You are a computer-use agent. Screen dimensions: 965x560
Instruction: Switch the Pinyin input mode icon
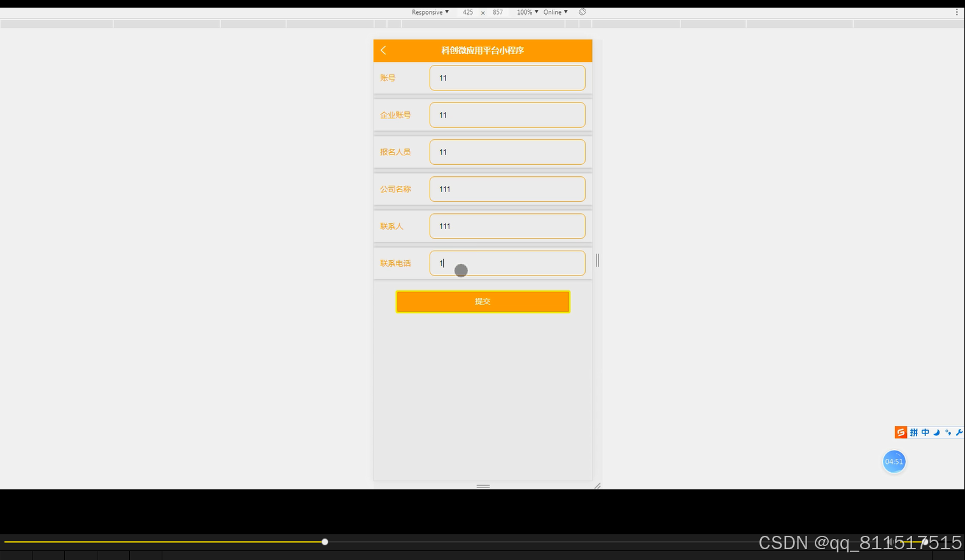coord(914,433)
